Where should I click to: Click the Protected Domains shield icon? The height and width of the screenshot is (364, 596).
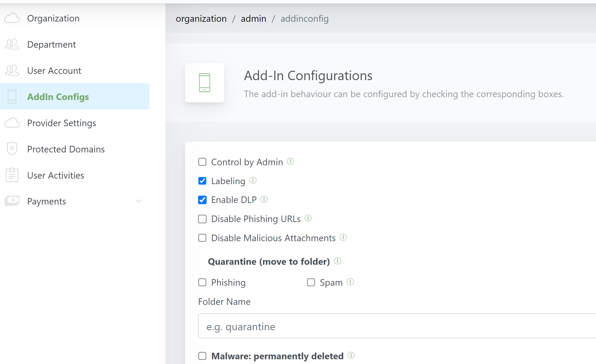tap(12, 149)
